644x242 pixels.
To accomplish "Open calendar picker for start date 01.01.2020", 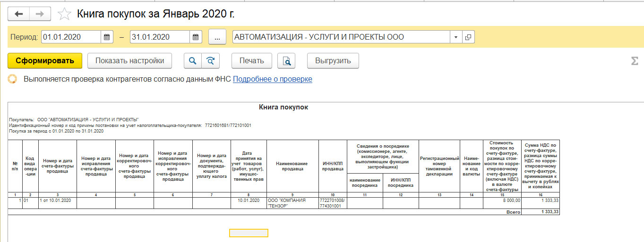I will 107,37.
